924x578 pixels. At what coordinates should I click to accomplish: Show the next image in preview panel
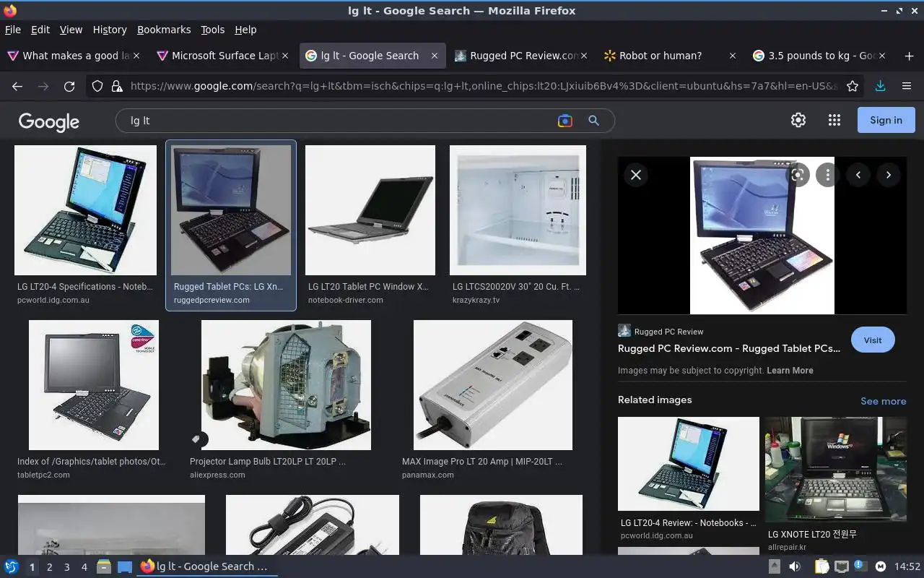(889, 175)
